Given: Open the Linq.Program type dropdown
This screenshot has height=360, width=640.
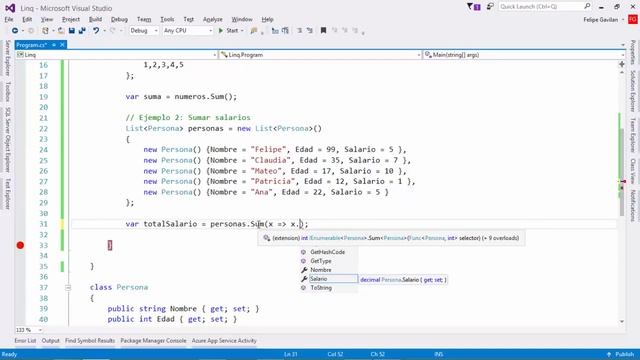Looking at the screenshot, I should tap(320, 55).
